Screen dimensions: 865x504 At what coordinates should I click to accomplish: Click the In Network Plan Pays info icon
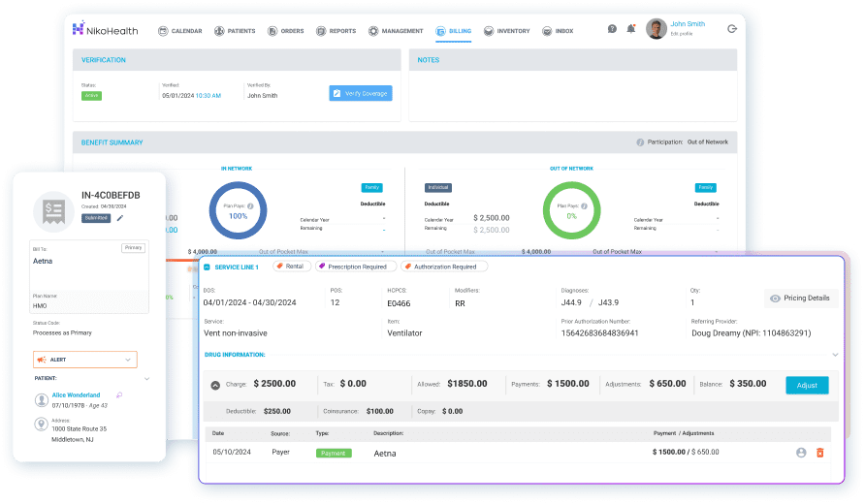(250, 206)
